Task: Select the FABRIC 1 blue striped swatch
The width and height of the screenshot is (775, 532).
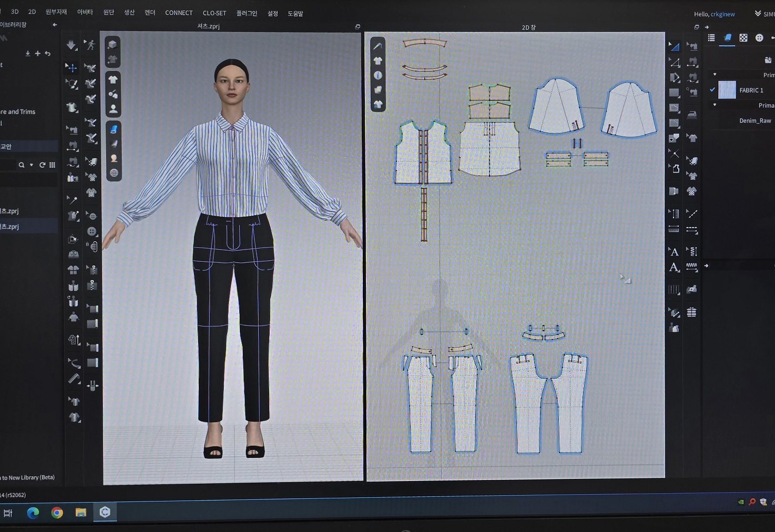Action: (727, 90)
